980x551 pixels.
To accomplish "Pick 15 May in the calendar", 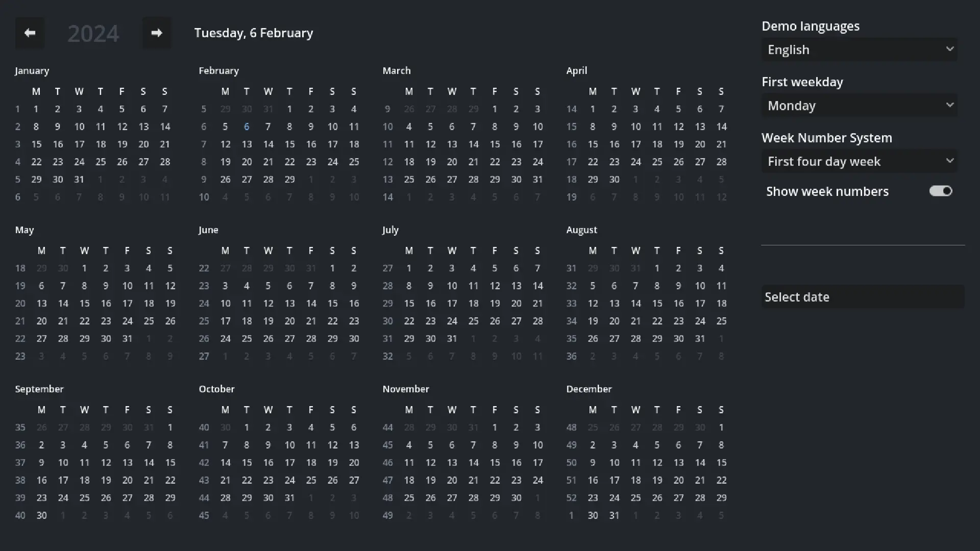I will [84, 304].
